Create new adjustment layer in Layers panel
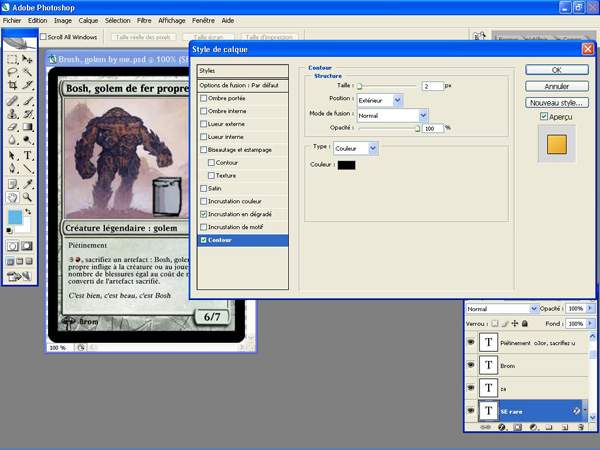This screenshot has height=450, width=600. coord(533,427)
